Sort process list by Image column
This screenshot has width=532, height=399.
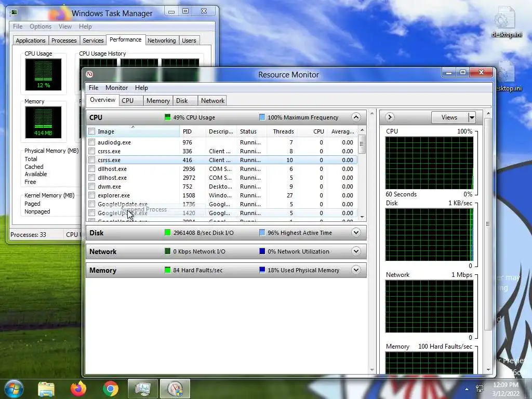pyautogui.click(x=132, y=131)
